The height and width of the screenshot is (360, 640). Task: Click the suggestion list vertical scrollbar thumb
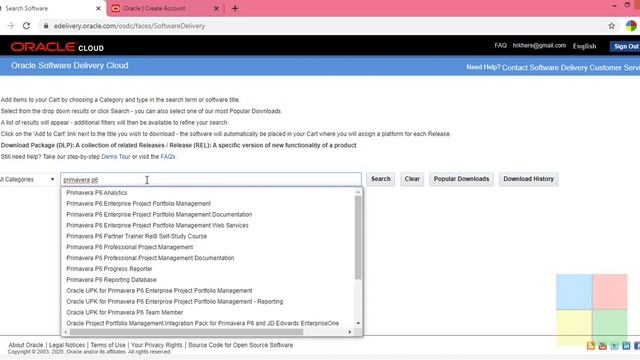[x=358, y=238]
